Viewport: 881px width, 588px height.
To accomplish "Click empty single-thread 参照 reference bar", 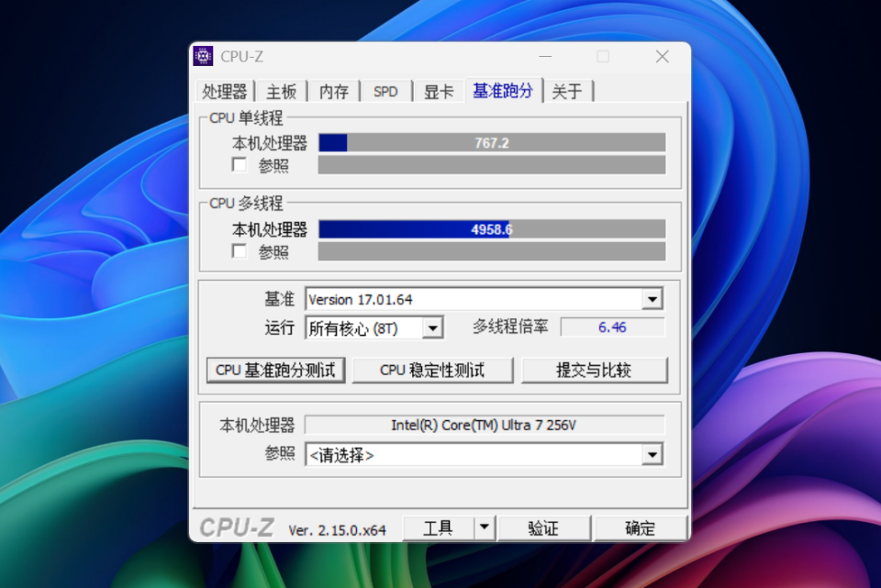I will click(x=492, y=165).
